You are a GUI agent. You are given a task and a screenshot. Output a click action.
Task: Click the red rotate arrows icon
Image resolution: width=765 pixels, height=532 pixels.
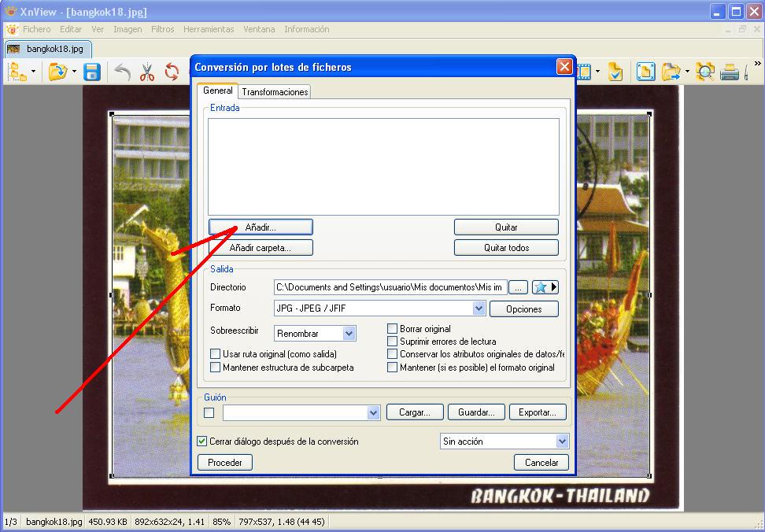[x=172, y=72]
